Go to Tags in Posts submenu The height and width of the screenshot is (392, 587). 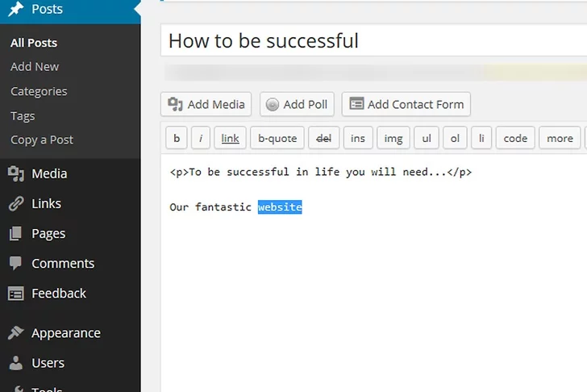23,115
